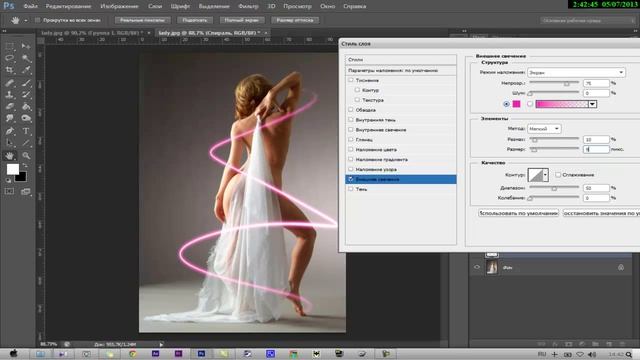Select the Lasso tool
Screen dimensions: 640x360
(x=9, y=58)
